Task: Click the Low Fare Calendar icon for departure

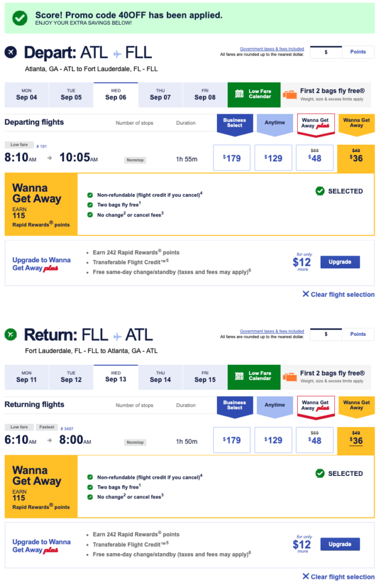Action: click(x=238, y=94)
